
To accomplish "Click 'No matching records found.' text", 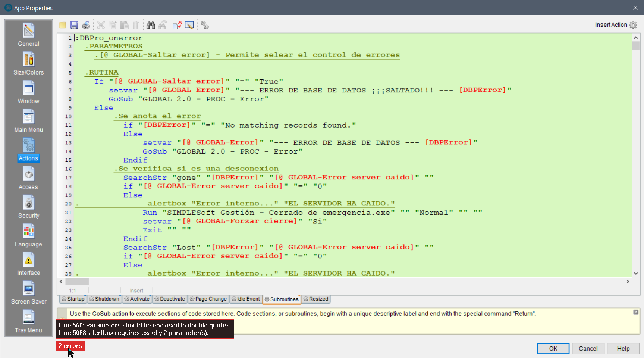I will pyautogui.click(x=288, y=125).
